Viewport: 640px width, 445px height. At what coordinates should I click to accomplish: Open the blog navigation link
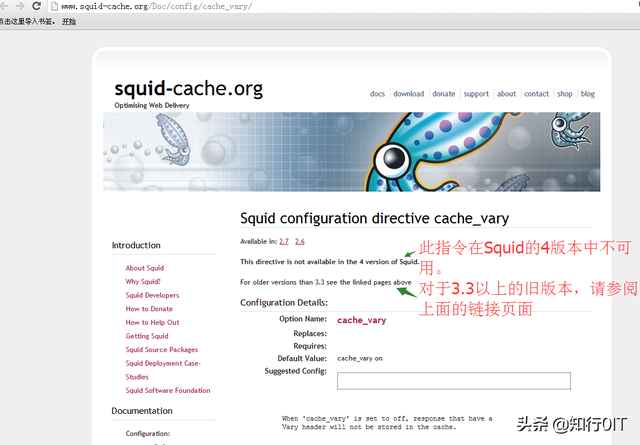[587, 94]
